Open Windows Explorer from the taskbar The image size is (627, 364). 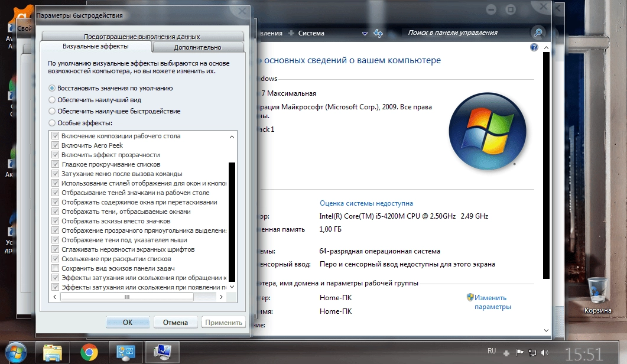tap(53, 352)
